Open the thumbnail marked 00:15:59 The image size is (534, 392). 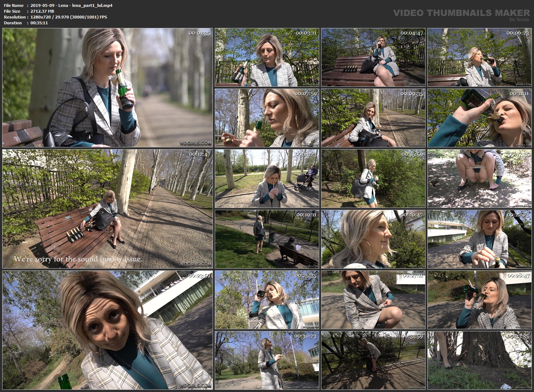point(373,179)
